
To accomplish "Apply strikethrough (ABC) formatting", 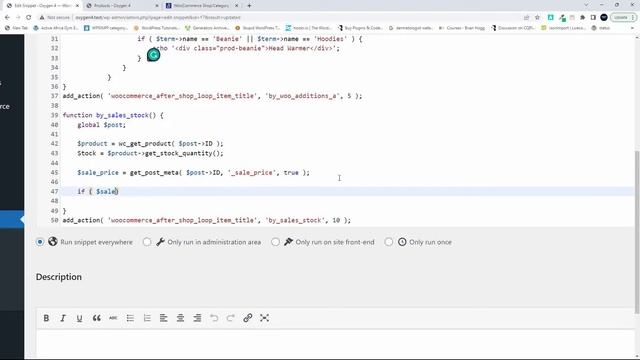I will tap(113, 318).
